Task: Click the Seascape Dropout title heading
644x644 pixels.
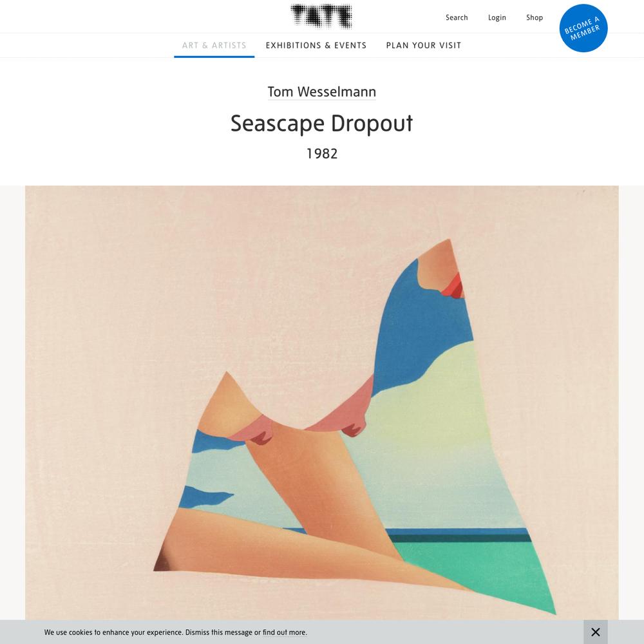Action: pos(321,123)
